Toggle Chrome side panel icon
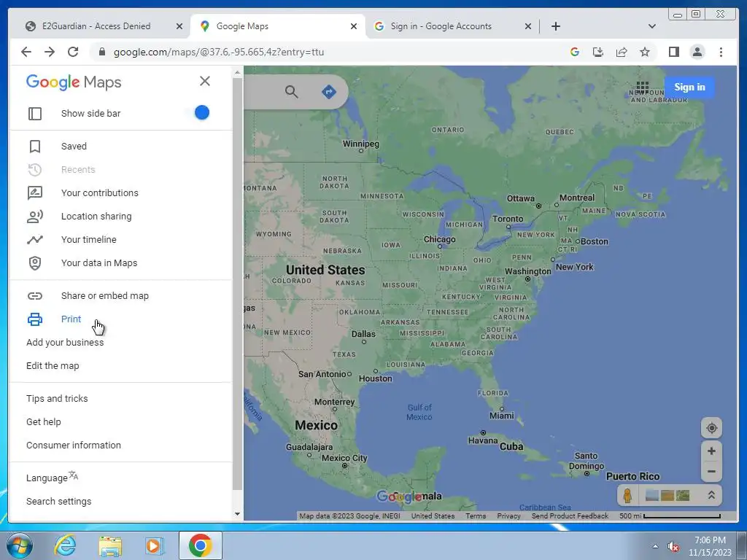The image size is (747, 560). tap(673, 52)
